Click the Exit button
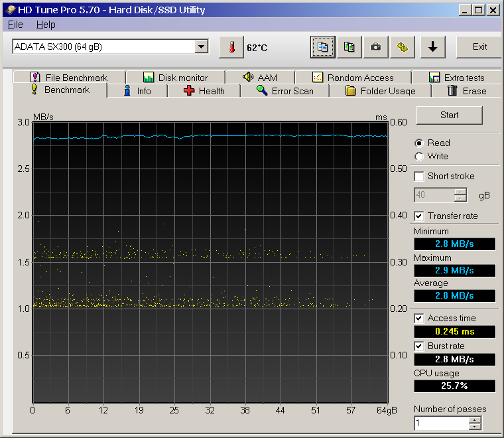Screen dimensions: 504x438 479,47
